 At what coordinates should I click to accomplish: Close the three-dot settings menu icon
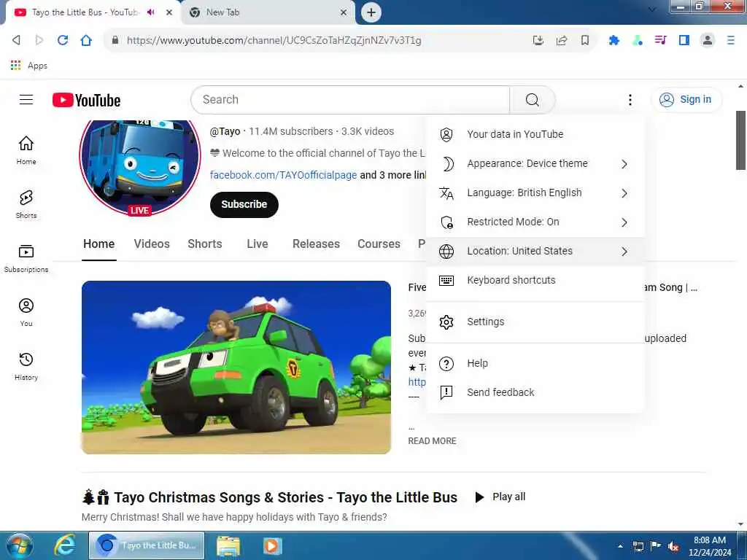tap(630, 99)
